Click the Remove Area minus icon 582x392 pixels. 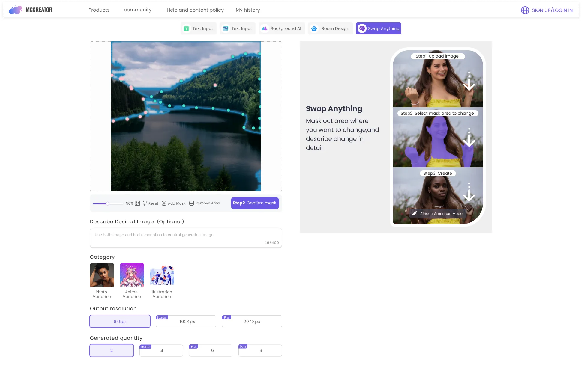tap(192, 203)
